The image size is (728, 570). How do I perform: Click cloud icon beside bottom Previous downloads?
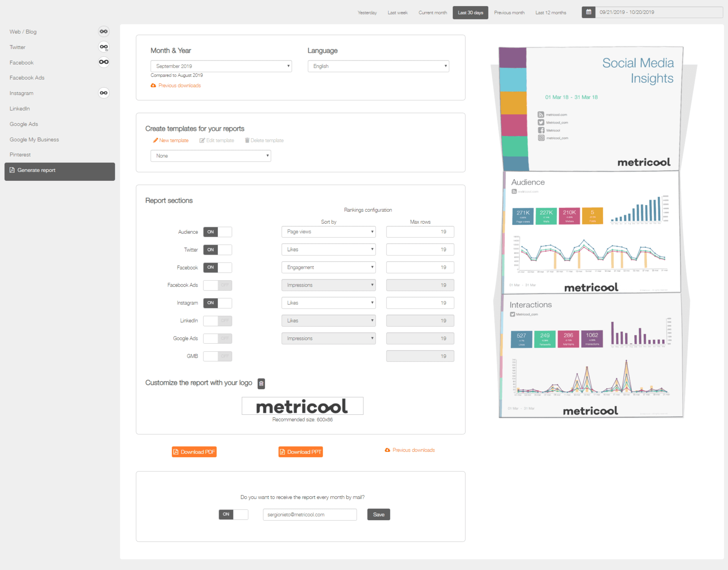(388, 450)
